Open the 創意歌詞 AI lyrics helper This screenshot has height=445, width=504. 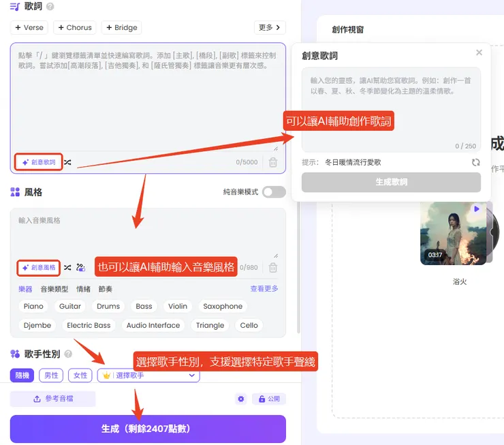tap(39, 162)
